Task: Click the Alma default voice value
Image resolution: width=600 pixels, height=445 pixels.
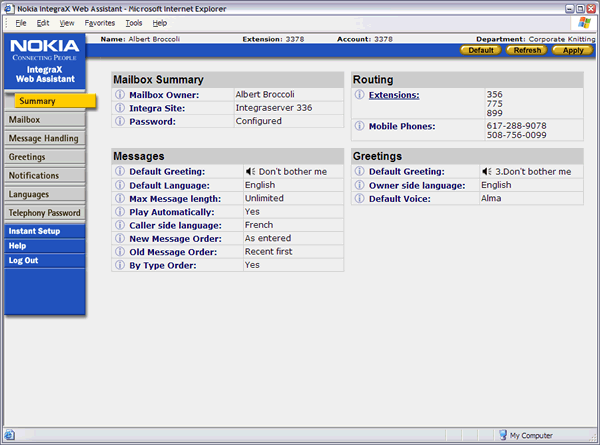Action: click(491, 198)
